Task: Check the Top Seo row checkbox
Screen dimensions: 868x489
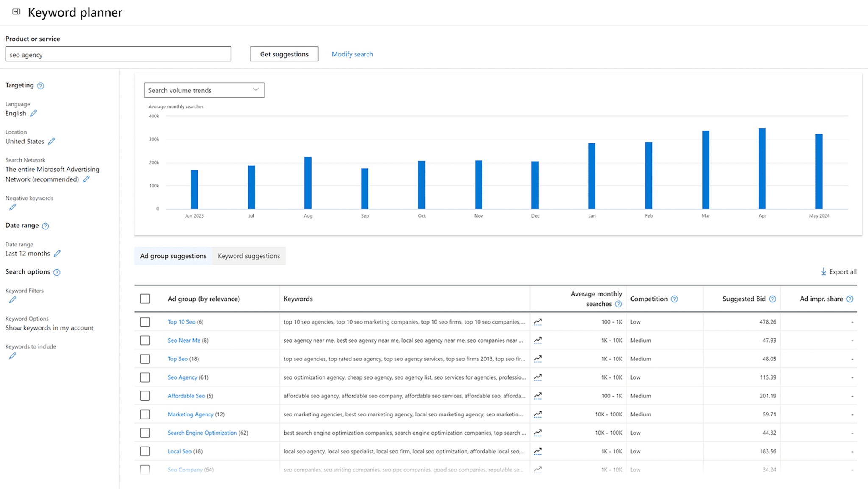Action: 145,359
